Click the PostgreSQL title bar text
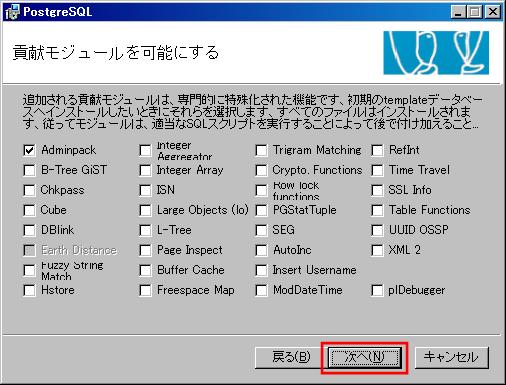 tap(57, 12)
